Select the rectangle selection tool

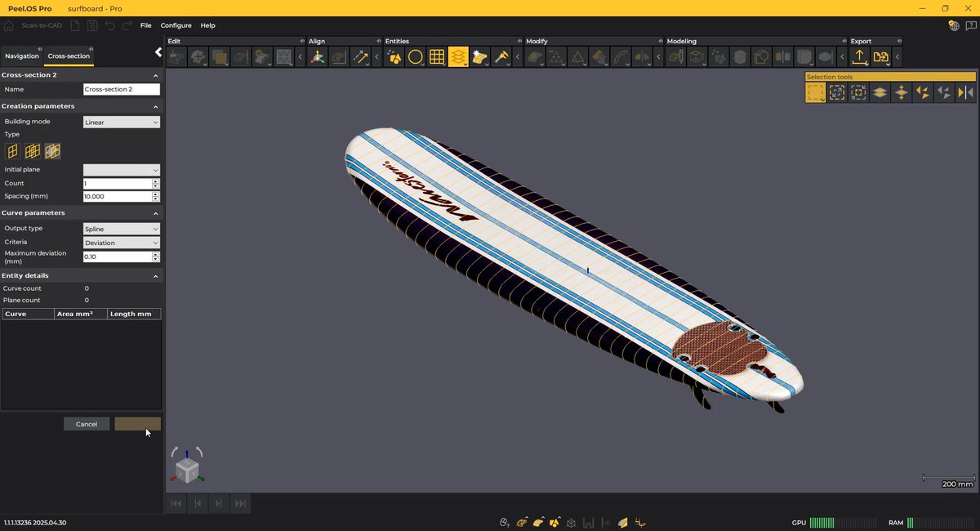[x=814, y=92]
